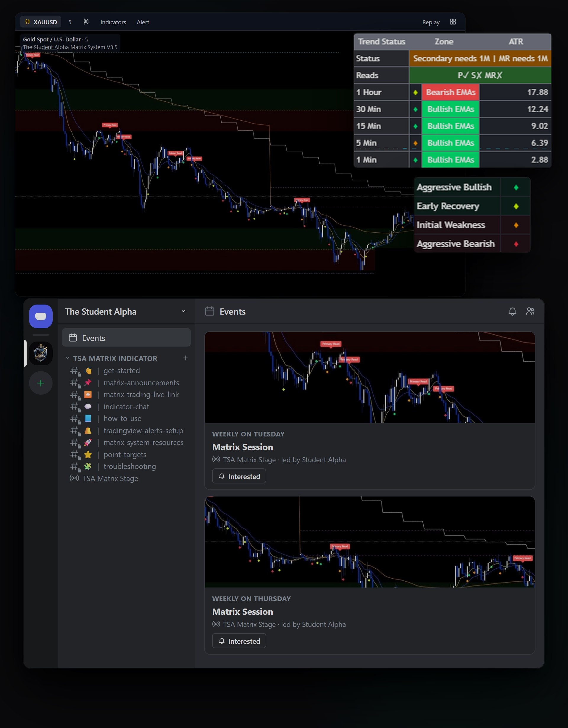Join the TSA Matrix Stage channel
This screenshot has height=728, width=568.
[104, 478]
